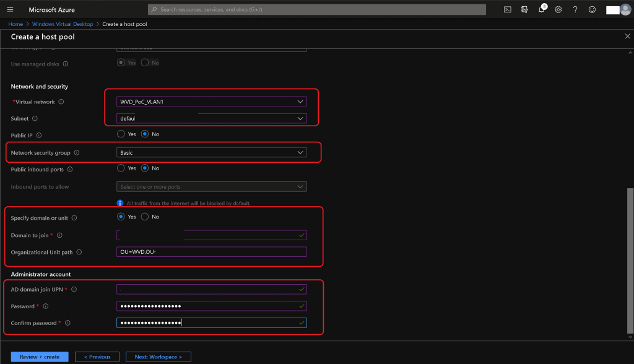The width and height of the screenshot is (634, 364).
Task: Open portal settings gear
Action: 558,10
